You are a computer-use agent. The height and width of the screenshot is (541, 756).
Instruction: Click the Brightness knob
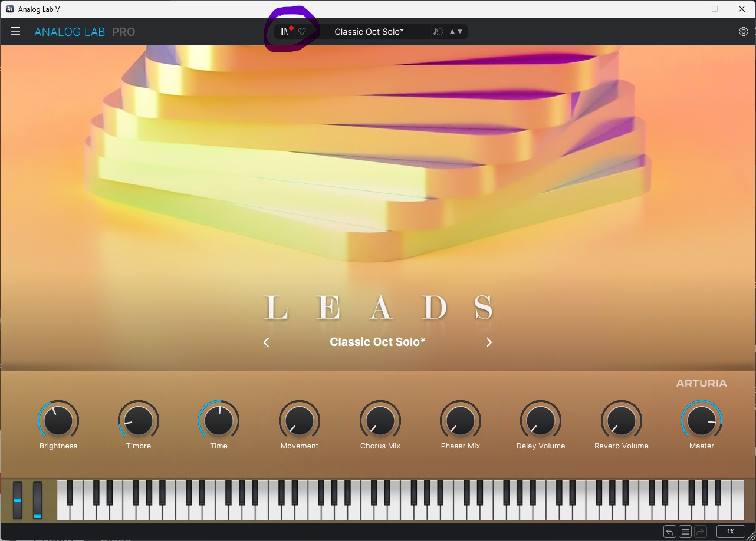pos(58,421)
